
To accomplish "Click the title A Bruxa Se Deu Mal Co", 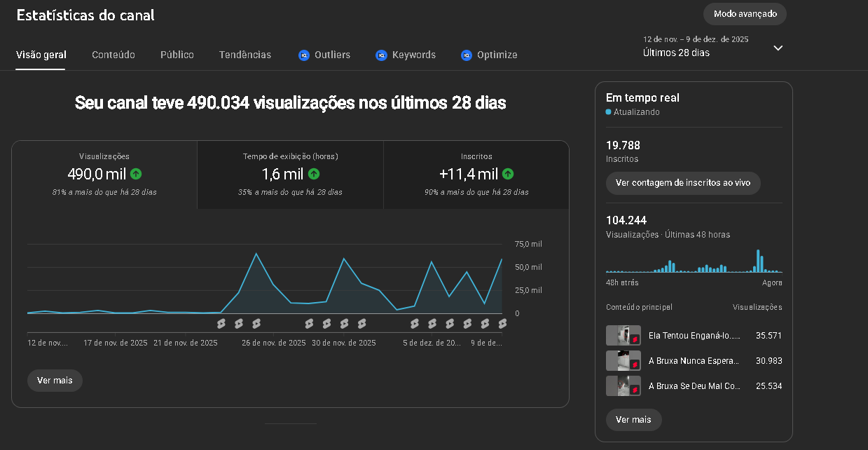I will [x=694, y=386].
